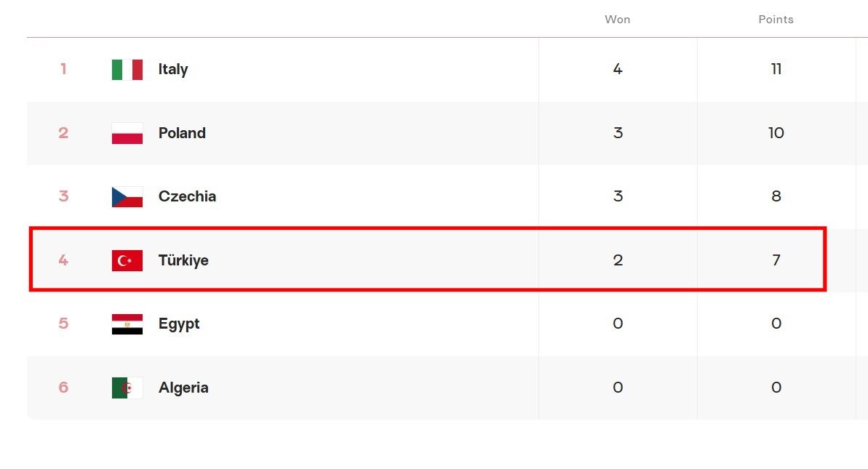Screen dimensions: 868x469
Task: Click rank number 1 in standings
Action: [63, 69]
